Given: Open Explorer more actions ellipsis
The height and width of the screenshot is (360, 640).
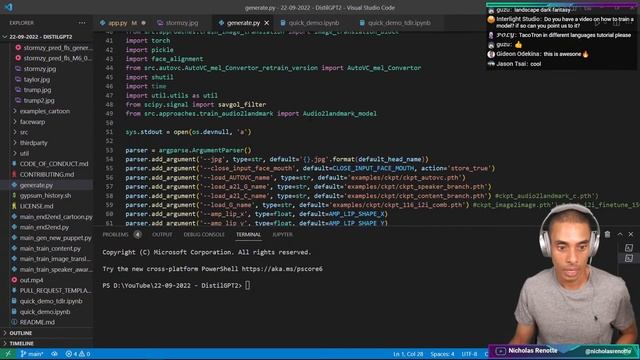Looking at the screenshot, I should coord(82,23).
